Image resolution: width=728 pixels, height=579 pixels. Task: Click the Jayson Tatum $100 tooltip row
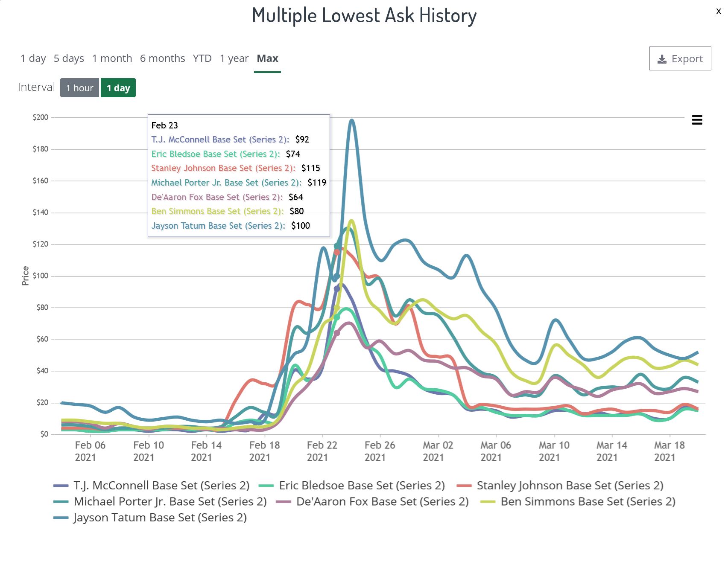pyautogui.click(x=231, y=226)
